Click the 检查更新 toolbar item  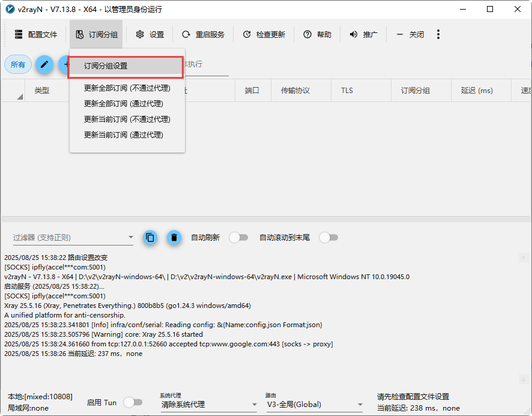pyautogui.click(x=264, y=35)
